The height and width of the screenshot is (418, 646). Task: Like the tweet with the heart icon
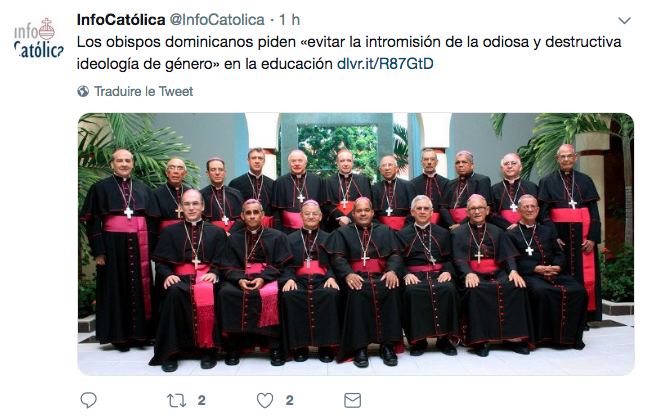(265, 400)
